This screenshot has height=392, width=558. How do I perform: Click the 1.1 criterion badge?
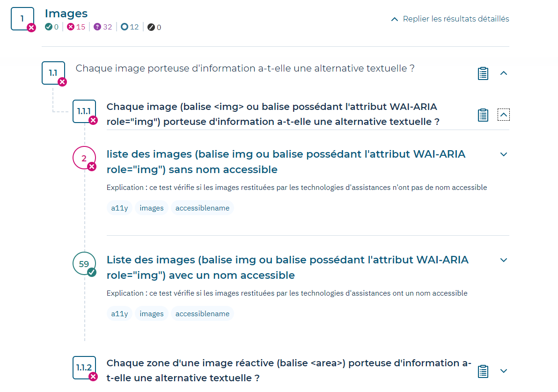[53, 73]
